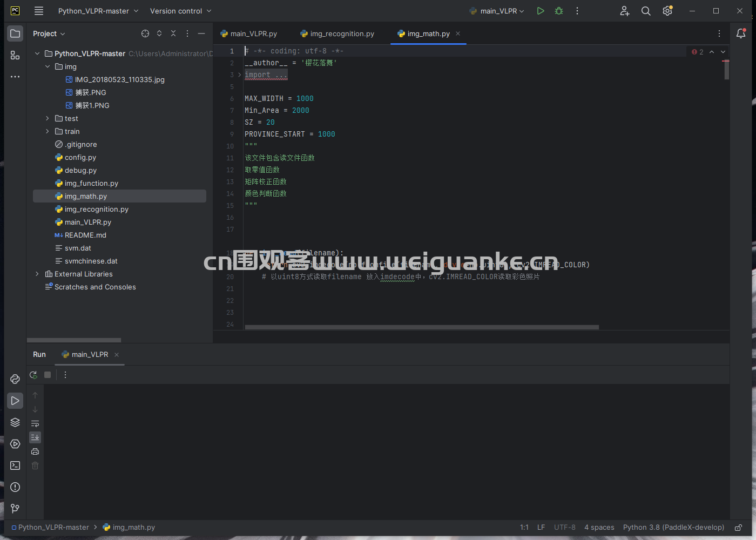This screenshot has width=756, height=540.
Task: Change Python 3.8 interpreter in status bar
Action: 673,528
